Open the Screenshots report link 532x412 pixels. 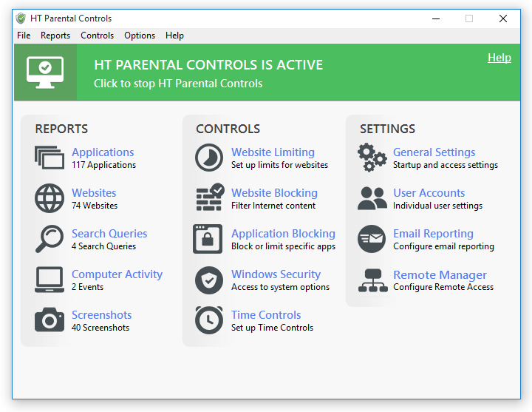pos(101,315)
